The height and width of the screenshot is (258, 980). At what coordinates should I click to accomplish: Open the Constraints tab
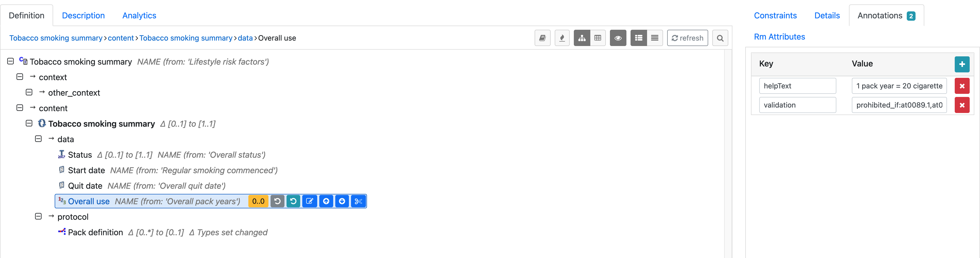[x=776, y=15]
